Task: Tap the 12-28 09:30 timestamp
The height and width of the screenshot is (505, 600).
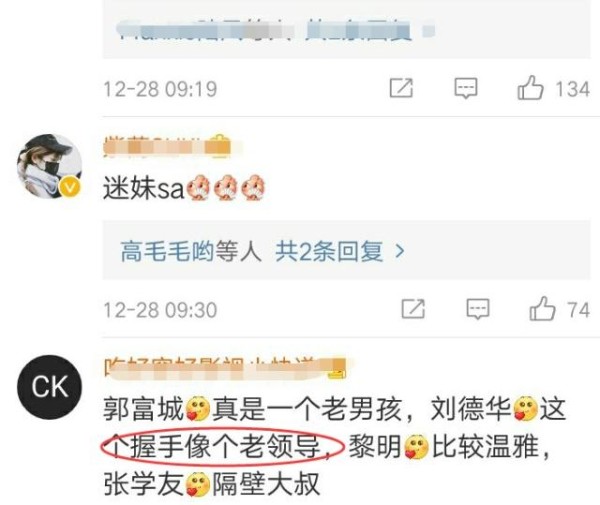Action: click(160, 310)
